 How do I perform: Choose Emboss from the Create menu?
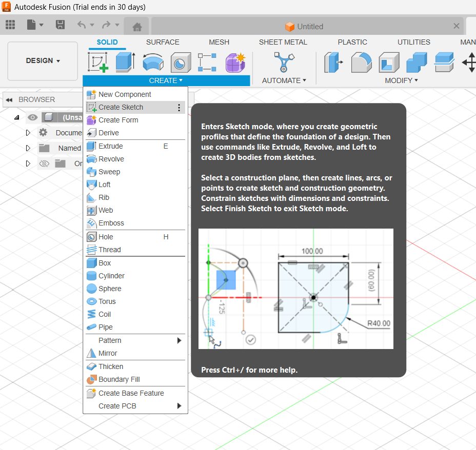coord(136,223)
